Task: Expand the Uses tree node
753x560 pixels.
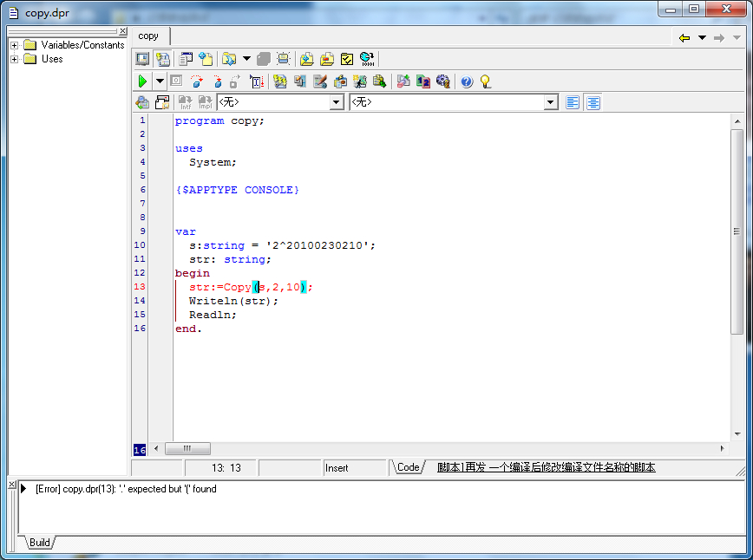Action: tap(15, 59)
